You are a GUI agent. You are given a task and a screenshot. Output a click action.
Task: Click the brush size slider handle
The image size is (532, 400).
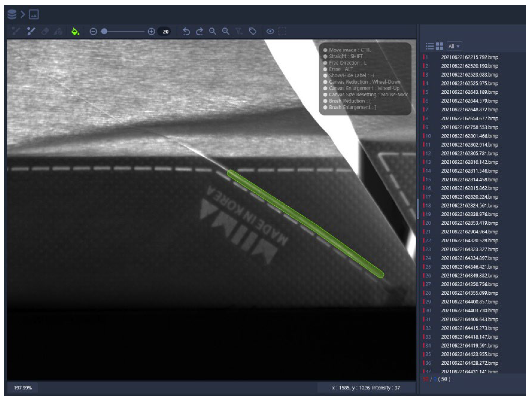(104, 32)
